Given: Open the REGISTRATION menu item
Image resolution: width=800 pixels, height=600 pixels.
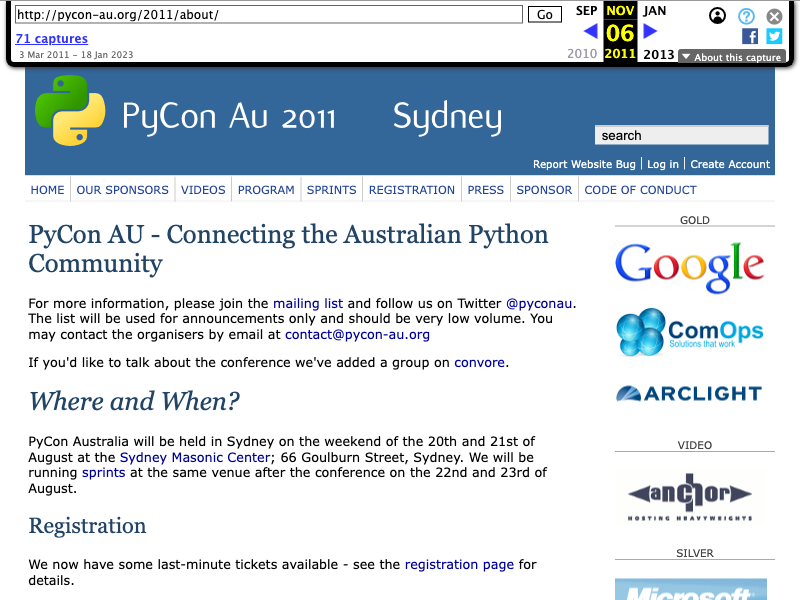Looking at the screenshot, I should [412, 190].
